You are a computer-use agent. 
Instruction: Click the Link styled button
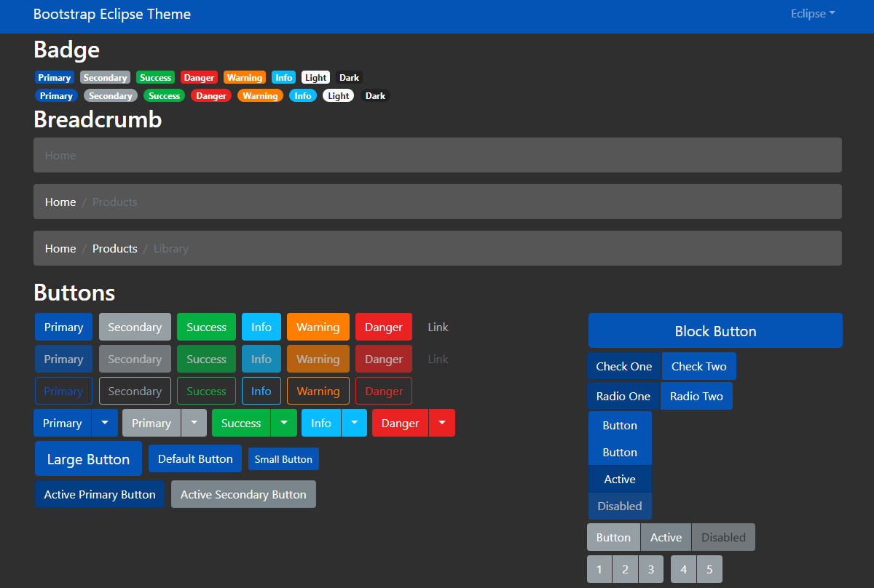(x=438, y=327)
